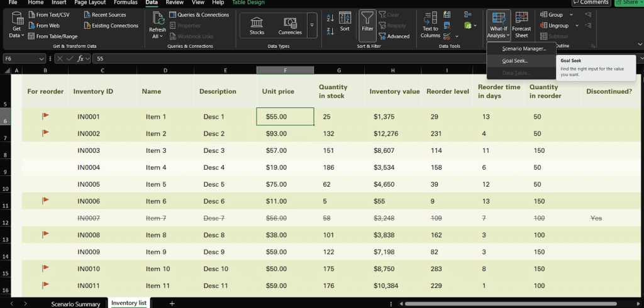This screenshot has width=644, height=308.
Task: Click Refresh All icon
Action: [158, 26]
